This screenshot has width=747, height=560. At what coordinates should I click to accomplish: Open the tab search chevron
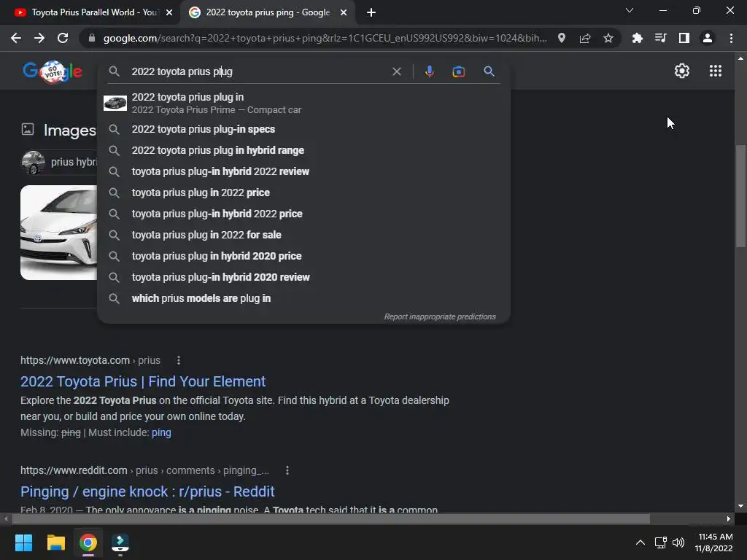630,10
